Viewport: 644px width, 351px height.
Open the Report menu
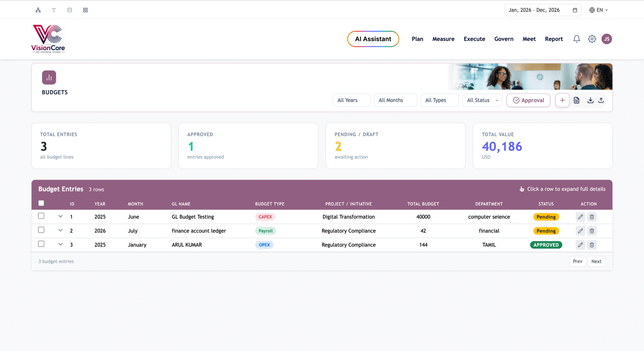click(x=553, y=39)
